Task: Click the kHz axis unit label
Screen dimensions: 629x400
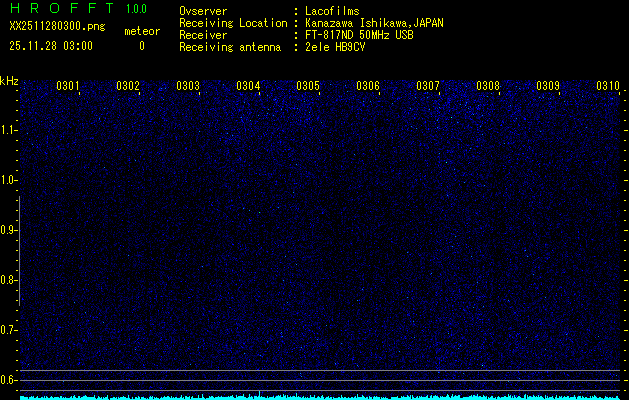Action: (9, 81)
